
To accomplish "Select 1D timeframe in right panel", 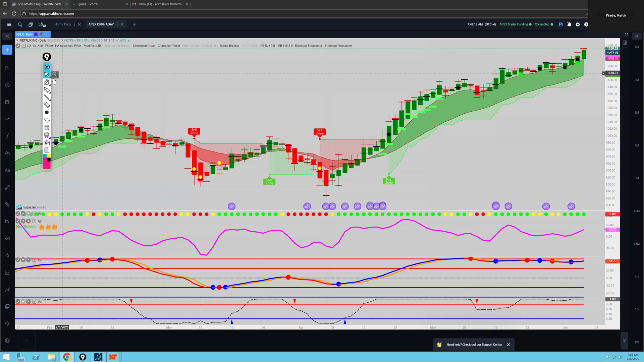I will point(636,309).
